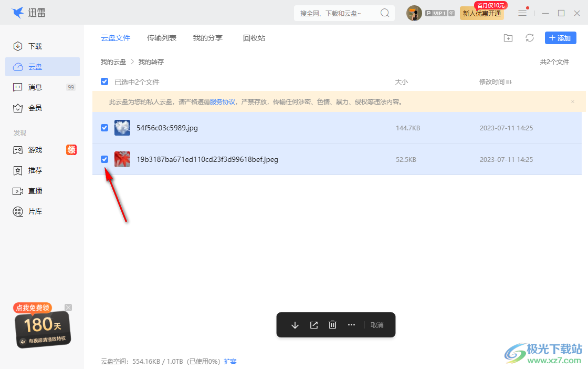Go to 我的云盘 breadcrumb
The image size is (588, 369).
pyautogui.click(x=113, y=62)
